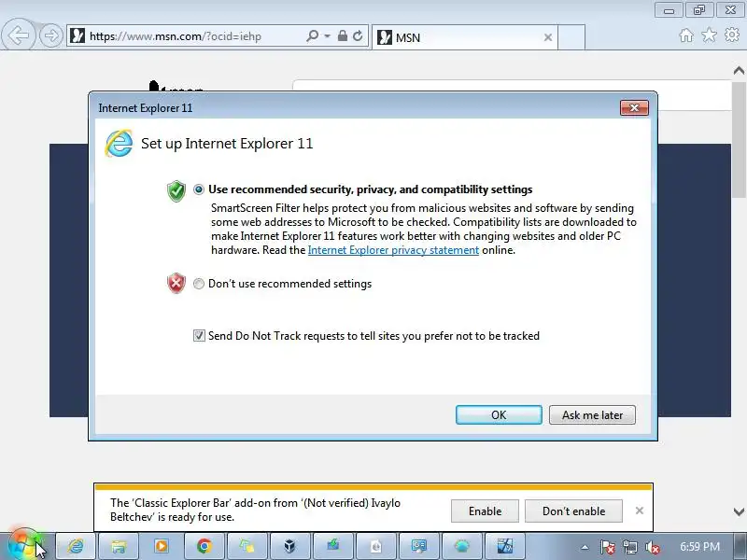747x560 pixels.
Task: Select Use recommended security settings radio
Action: tap(199, 189)
